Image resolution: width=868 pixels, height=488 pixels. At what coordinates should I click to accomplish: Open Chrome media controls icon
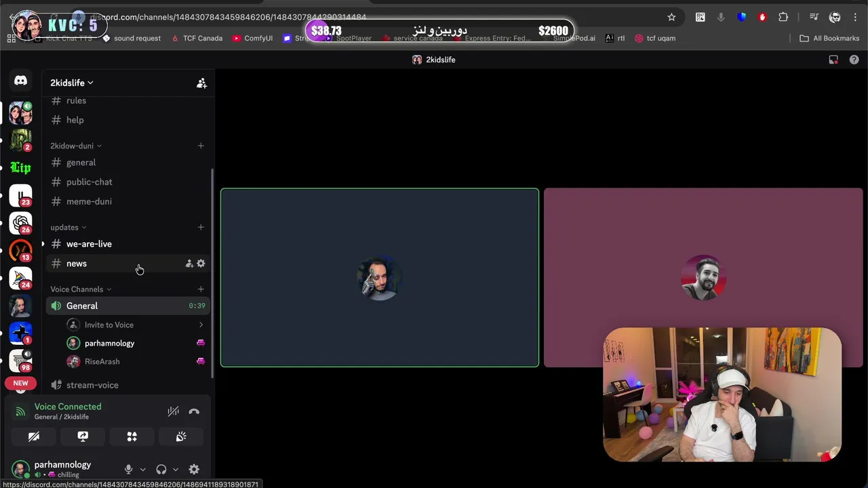[x=814, y=17]
